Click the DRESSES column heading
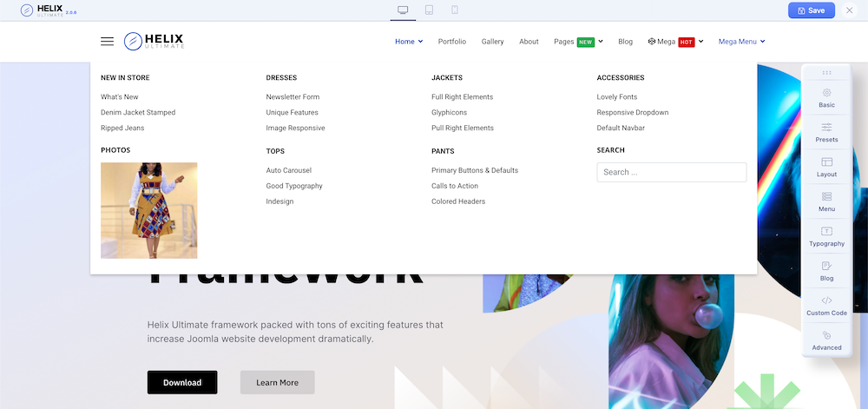The image size is (868, 409). coord(281,78)
